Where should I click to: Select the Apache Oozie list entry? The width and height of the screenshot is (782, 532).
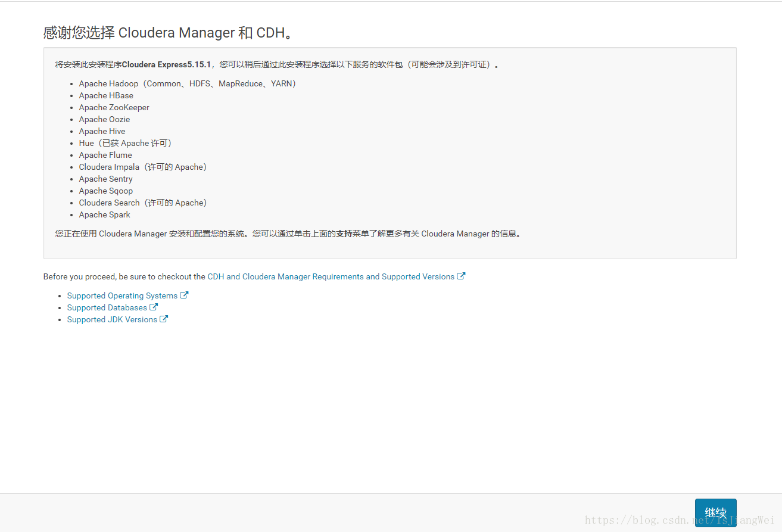tap(104, 119)
